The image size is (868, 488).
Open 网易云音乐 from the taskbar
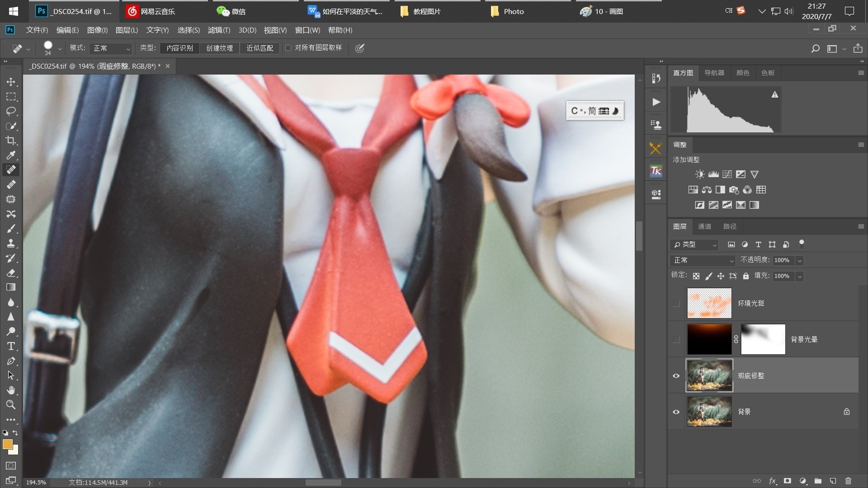coord(151,11)
